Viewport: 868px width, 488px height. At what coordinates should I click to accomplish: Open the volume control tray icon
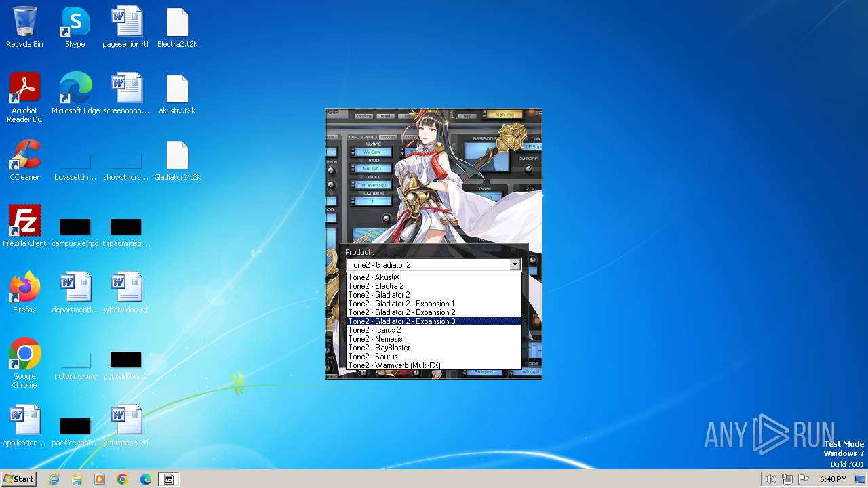click(x=770, y=479)
